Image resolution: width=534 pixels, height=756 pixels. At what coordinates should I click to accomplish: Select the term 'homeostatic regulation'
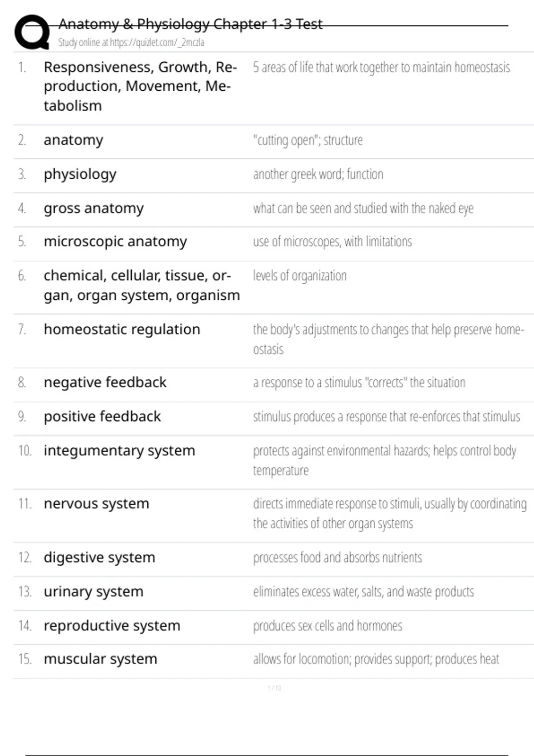click(122, 330)
